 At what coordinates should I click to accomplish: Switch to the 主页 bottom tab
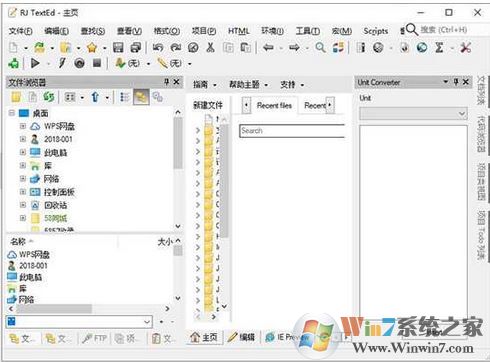[x=204, y=337]
